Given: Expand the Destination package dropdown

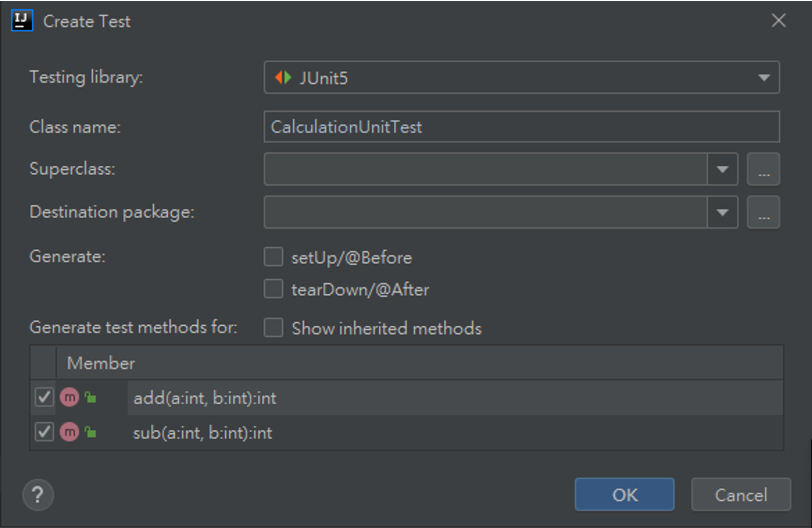Looking at the screenshot, I should pyautogui.click(x=722, y=212).
